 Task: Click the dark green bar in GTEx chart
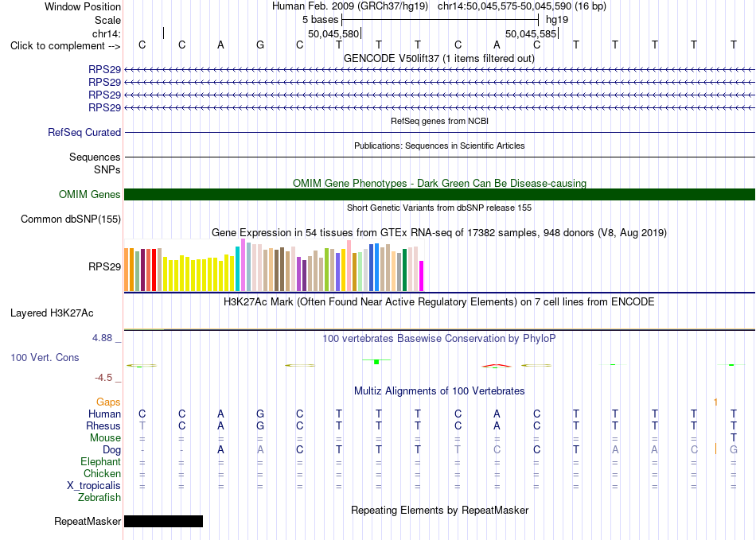pos(404,270)
